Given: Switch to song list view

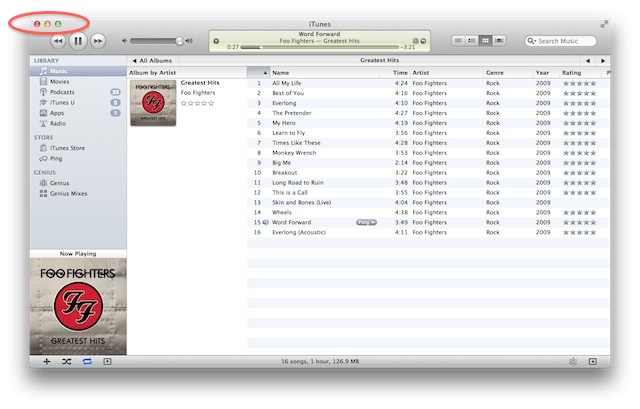Looking at the screenshot, I should click(458, 41).
